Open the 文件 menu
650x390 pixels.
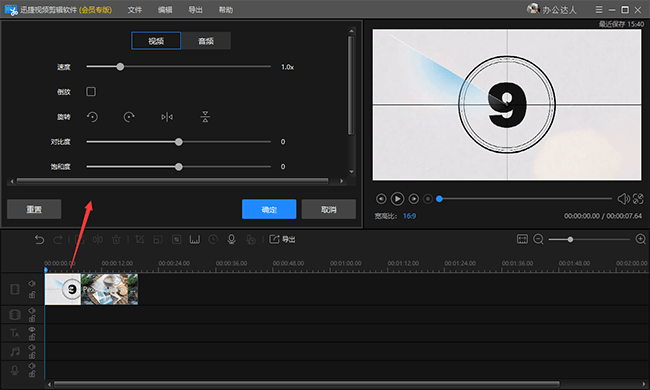pos(134,10)
